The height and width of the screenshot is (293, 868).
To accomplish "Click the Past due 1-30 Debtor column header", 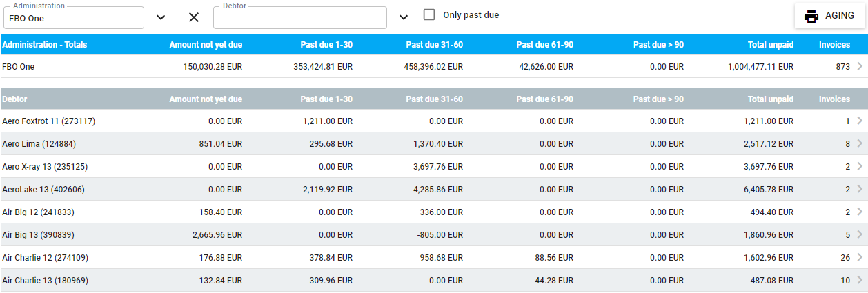I will tap(326, 99).
